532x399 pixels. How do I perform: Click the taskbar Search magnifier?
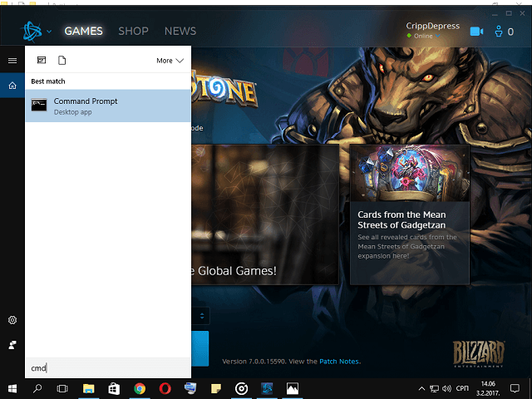click(37, 388)
